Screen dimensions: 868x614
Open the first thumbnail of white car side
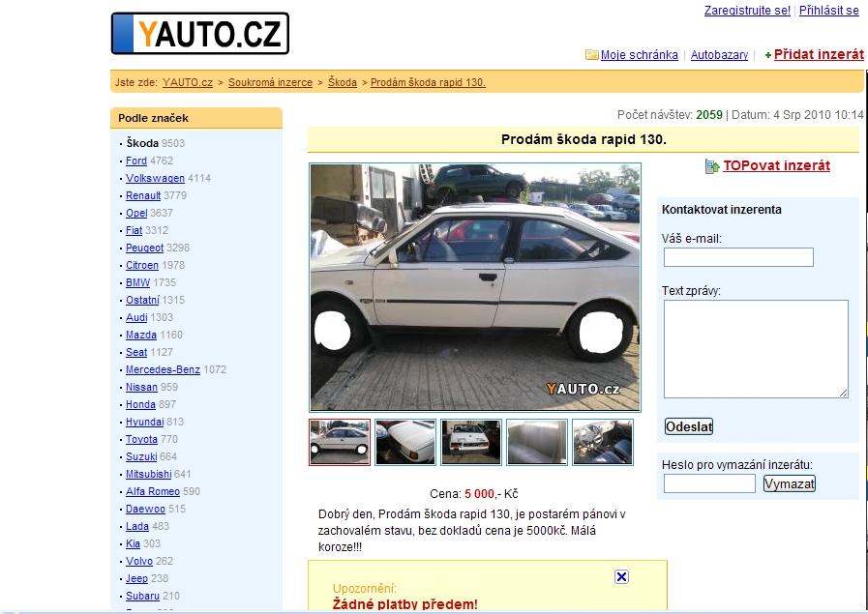340,442
